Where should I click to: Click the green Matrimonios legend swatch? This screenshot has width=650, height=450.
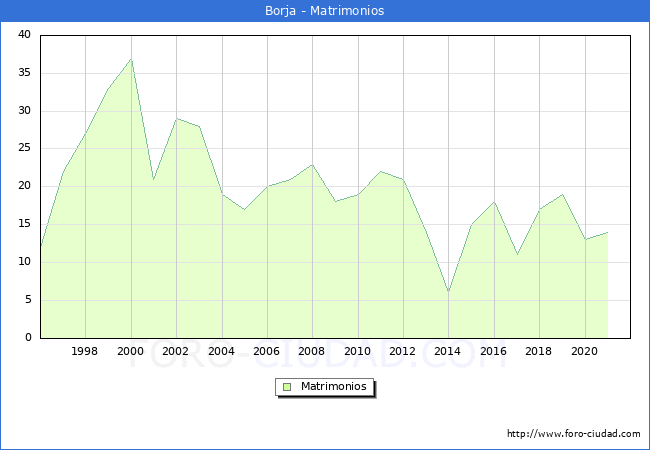pos(287,387)
